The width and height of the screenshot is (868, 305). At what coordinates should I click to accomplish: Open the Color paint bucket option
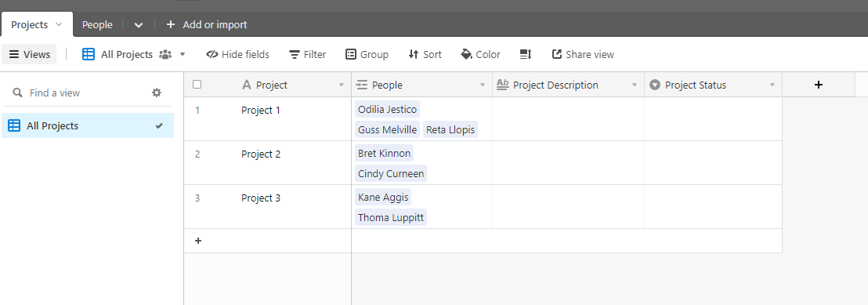coord(480,54)
